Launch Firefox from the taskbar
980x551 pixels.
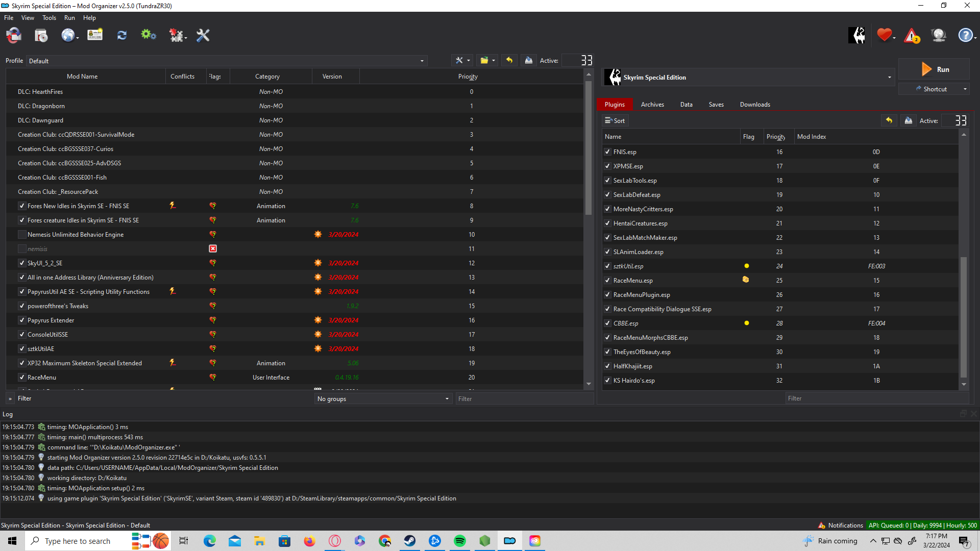(x=310, y=541)
